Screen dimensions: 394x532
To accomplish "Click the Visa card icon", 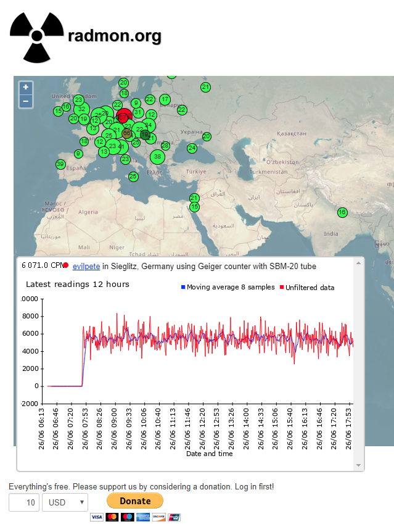I will 97,517.
